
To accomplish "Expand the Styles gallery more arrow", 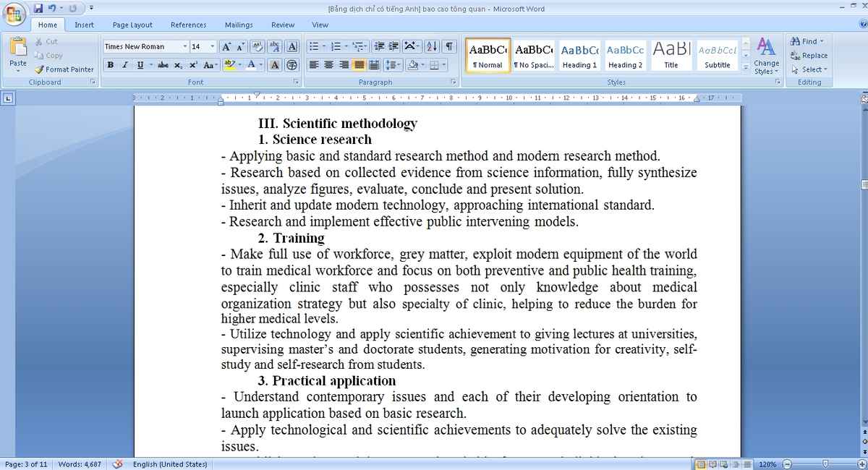I will 746,67.
